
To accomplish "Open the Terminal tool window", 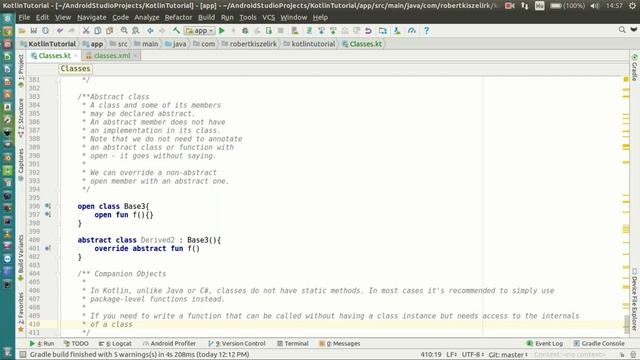I will (x=293, y=343).
